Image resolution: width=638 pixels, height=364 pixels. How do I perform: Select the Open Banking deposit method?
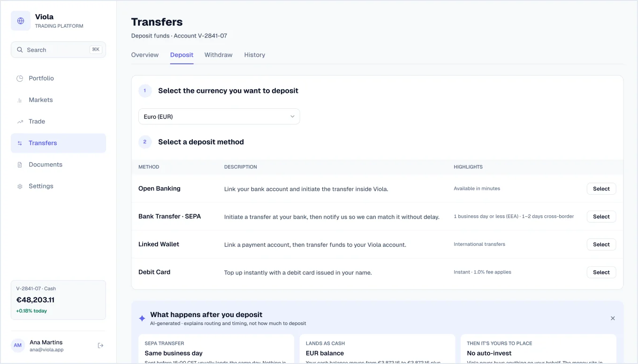[601, 189]
